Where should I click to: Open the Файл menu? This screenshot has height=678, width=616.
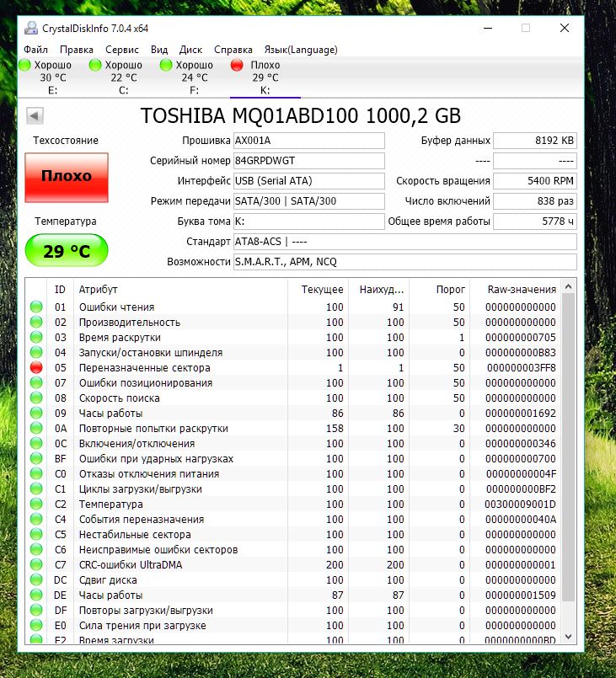point(36,50)
